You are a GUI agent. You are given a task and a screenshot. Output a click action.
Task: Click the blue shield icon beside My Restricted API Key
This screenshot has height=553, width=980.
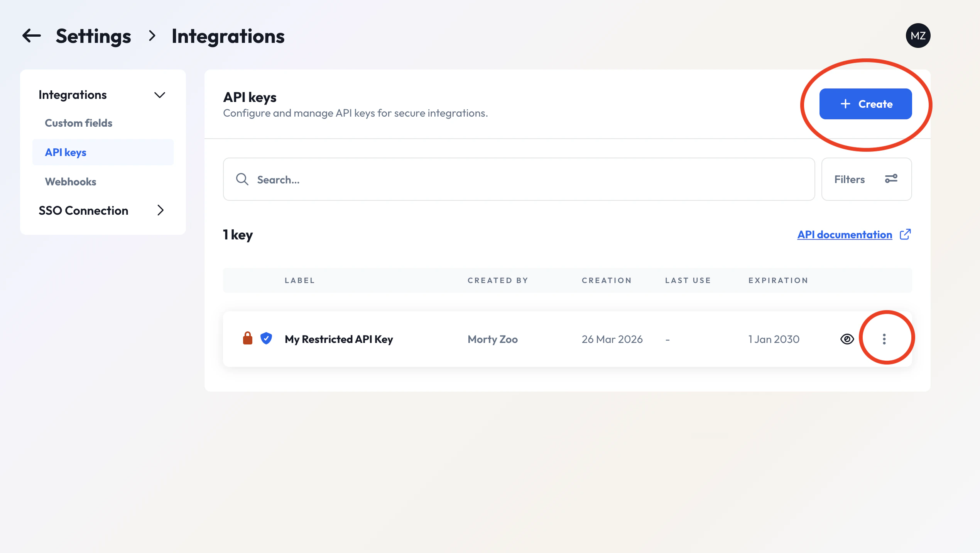266,339
